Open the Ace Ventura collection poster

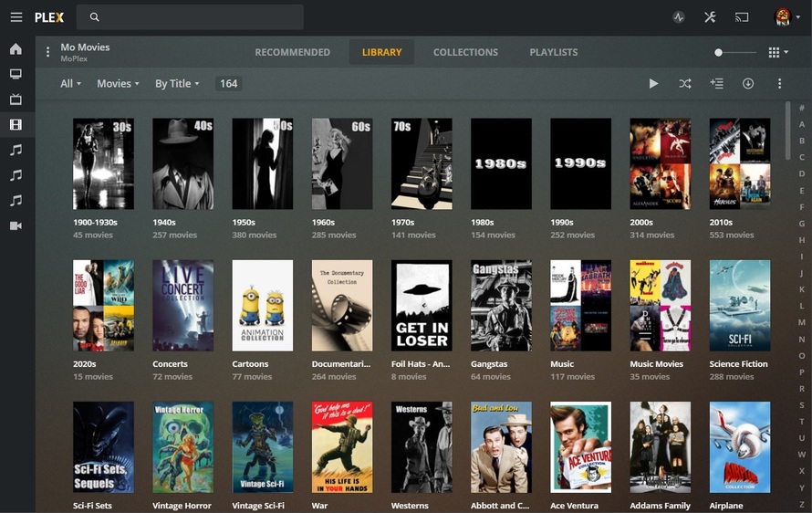(x=580, y=447)
